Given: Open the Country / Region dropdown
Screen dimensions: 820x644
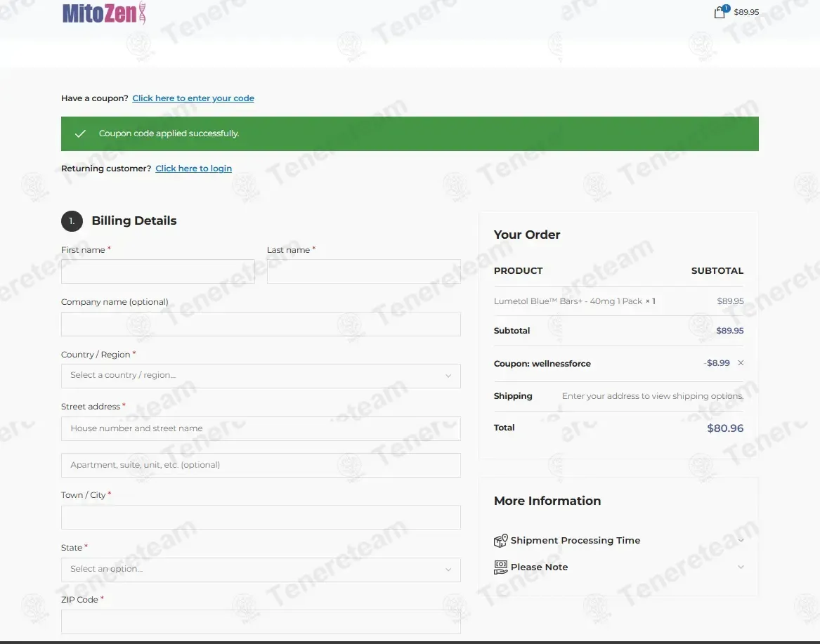Looking at the screenshot, I should click(x=261, y=376).
